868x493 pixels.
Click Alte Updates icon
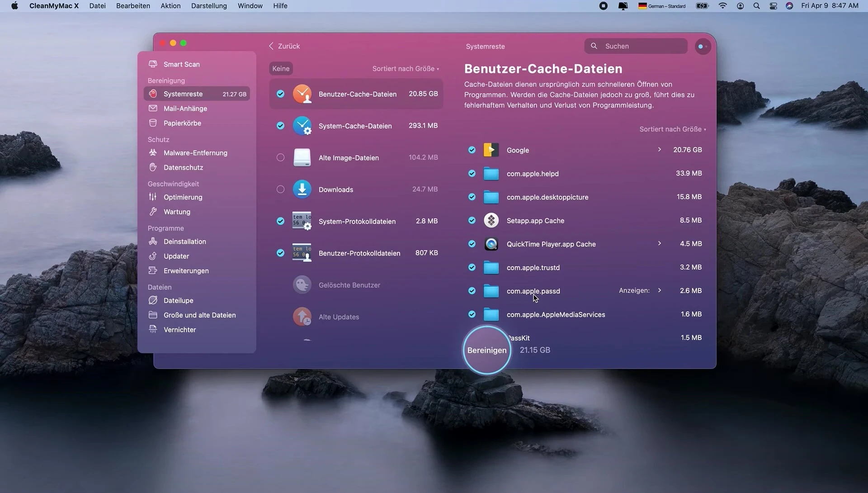click(x=302, y=317)
